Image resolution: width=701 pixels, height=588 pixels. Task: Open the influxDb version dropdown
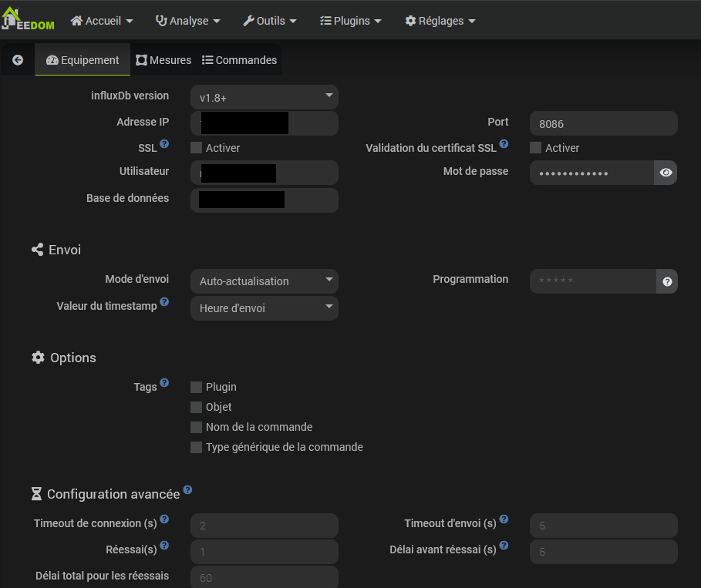click(x=264, y=97)
